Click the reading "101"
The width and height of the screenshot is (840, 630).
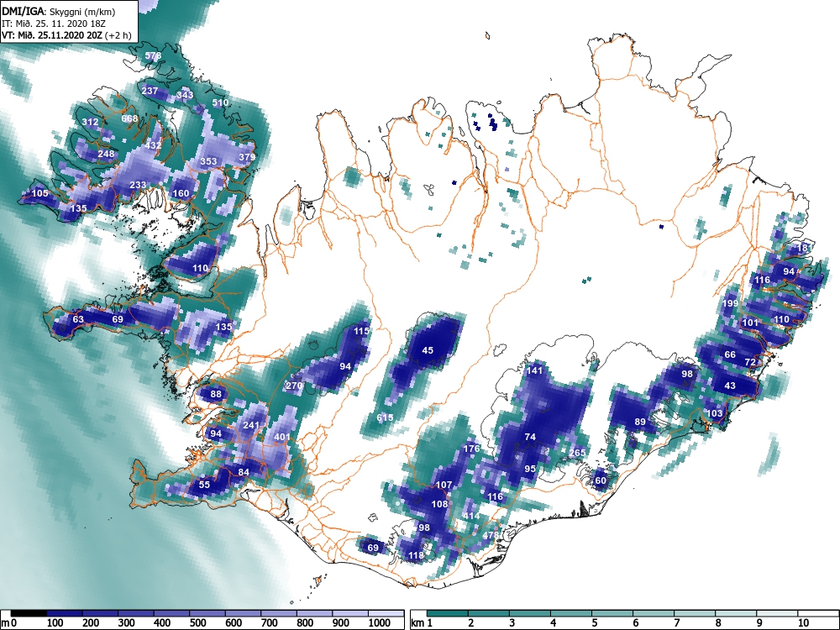(x=750, y=323)
